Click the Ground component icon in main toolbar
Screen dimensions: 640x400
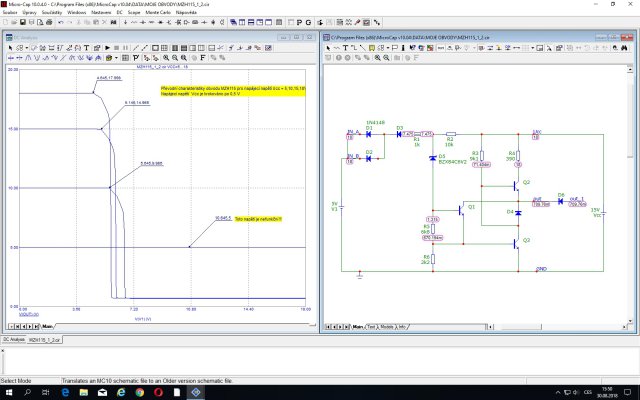125,22
